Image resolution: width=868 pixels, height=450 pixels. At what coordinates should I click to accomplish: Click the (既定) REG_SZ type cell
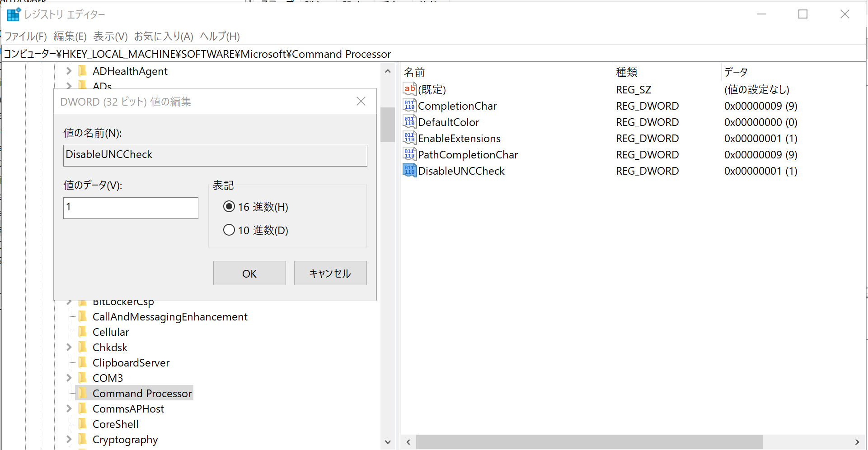pos(633,90)
